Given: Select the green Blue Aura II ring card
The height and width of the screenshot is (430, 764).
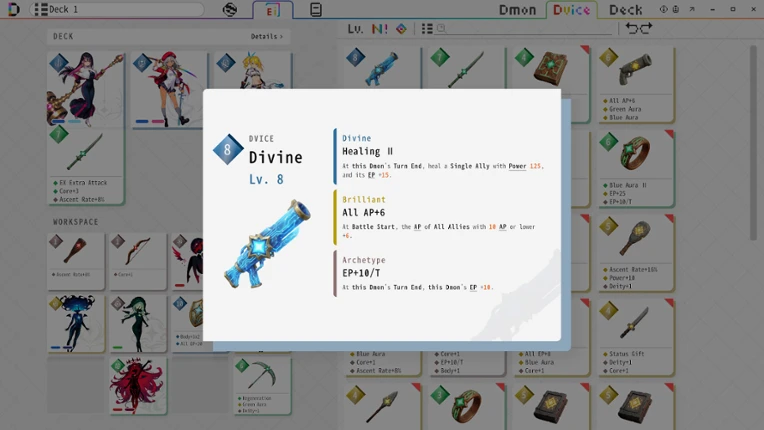Looking at the screenshot, I should (635, 168).
